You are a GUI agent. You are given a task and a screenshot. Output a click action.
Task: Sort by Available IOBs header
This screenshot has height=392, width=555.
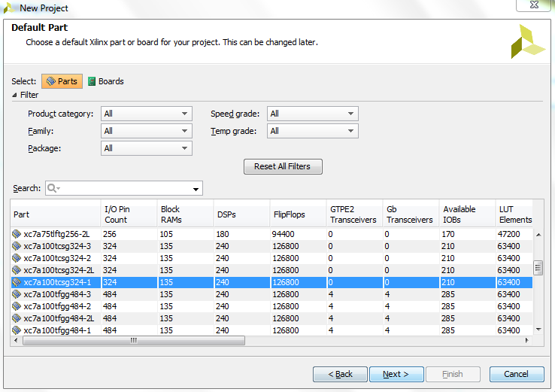coord(467,214)
